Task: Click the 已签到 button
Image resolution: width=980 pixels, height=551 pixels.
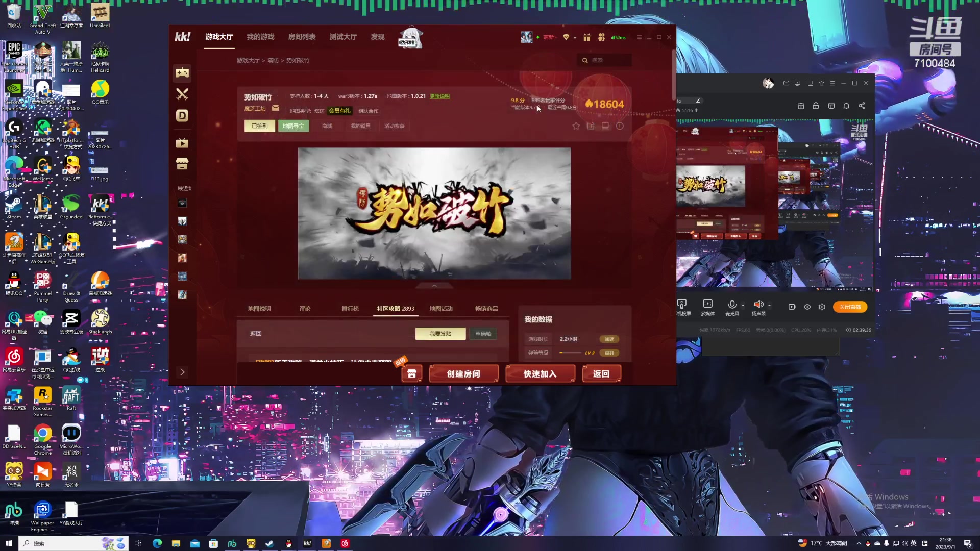Action: [x=260, y=126]
